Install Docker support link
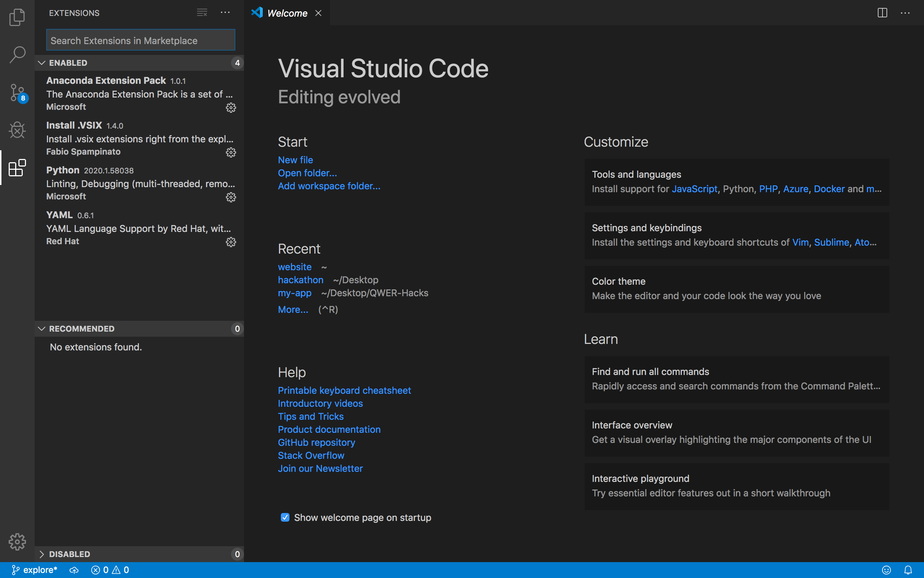Image resolution: width=924 pixels, height=578 pixels. tap(829, 189)
